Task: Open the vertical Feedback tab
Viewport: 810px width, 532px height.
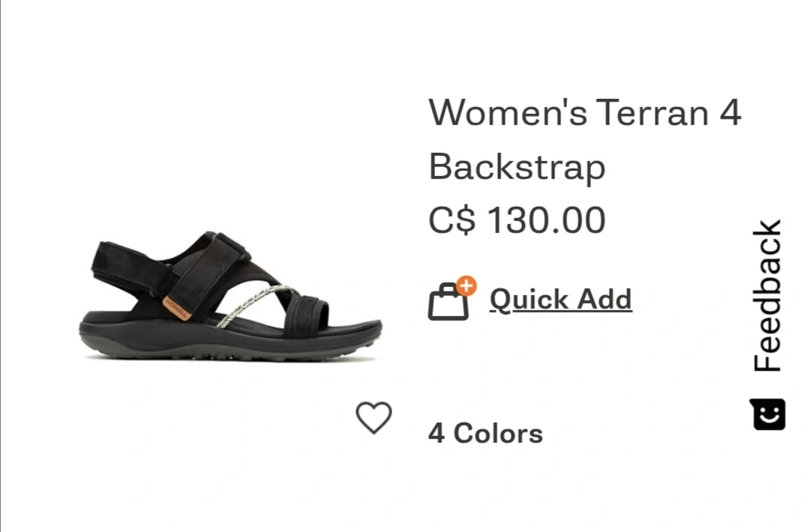Action: pos(767,295)
